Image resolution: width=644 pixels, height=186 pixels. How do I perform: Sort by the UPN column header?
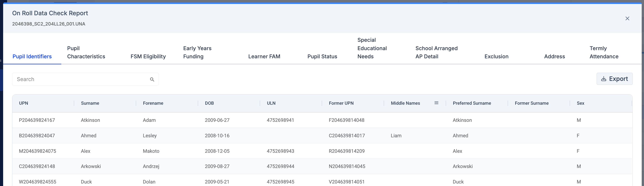pos(24,103)
